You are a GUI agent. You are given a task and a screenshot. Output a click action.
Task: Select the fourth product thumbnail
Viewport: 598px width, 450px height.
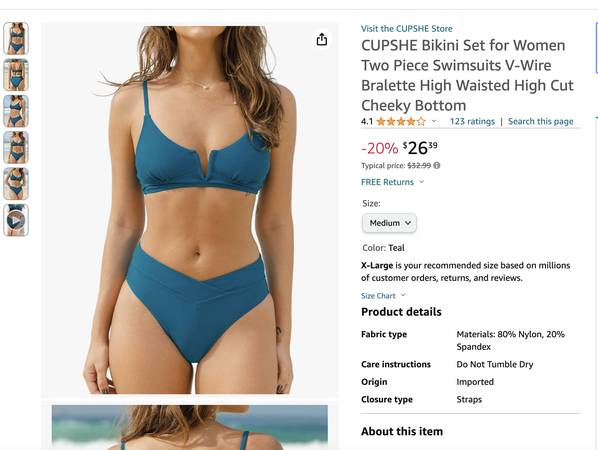pyautogui.click(x=16, y=147)
